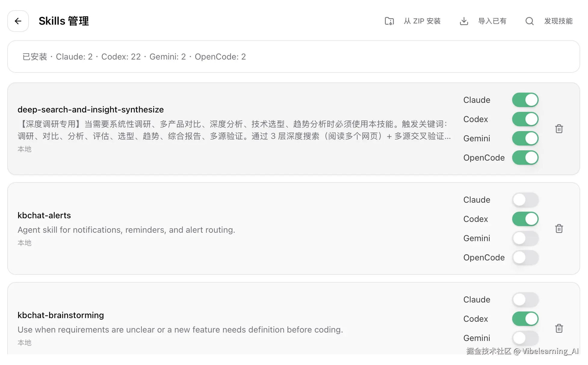
Task: Click the import existing download icon
Action: pyautogui.click(x=464, y=21)
